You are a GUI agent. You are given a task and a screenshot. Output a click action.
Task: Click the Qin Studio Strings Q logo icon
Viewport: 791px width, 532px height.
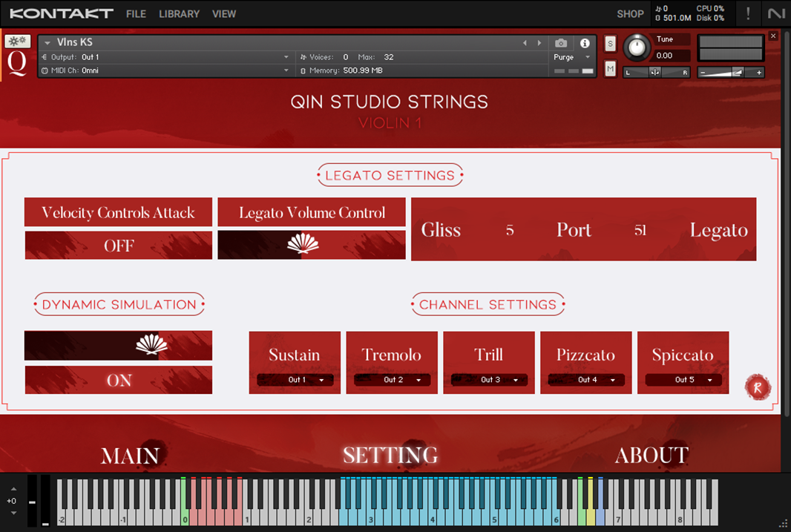[19, 61]
